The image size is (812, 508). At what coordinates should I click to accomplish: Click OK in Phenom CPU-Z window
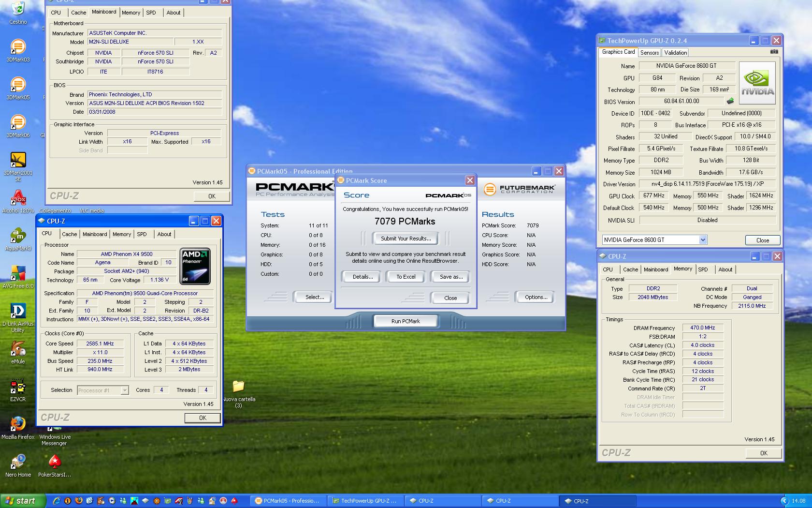pos(203,418)
